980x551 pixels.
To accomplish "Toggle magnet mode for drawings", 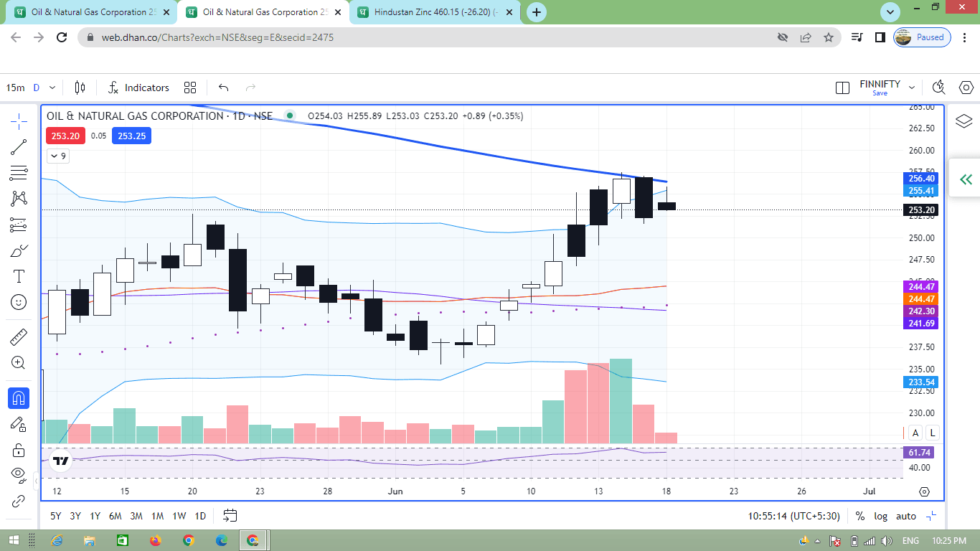I will 19,397.
